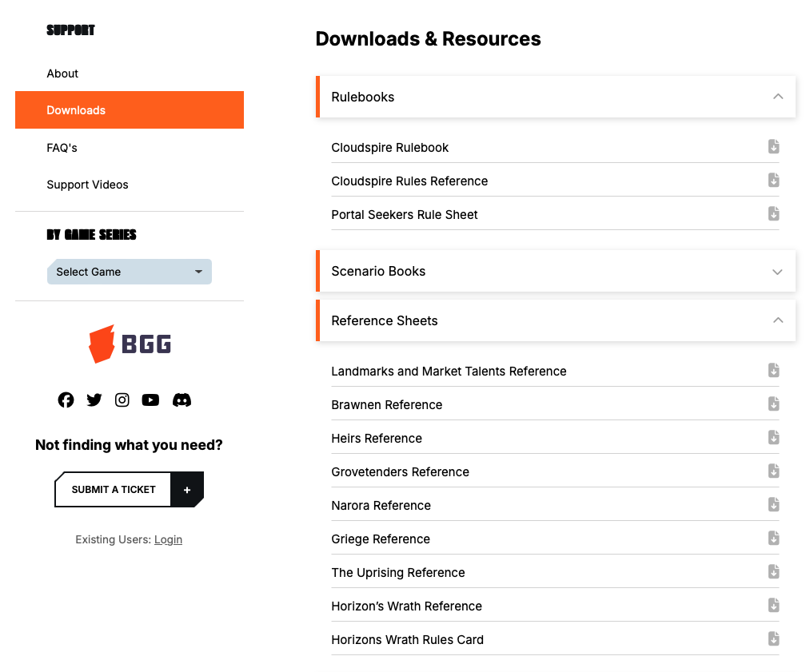Open the Instagram social icon

[x=122, y=400]
